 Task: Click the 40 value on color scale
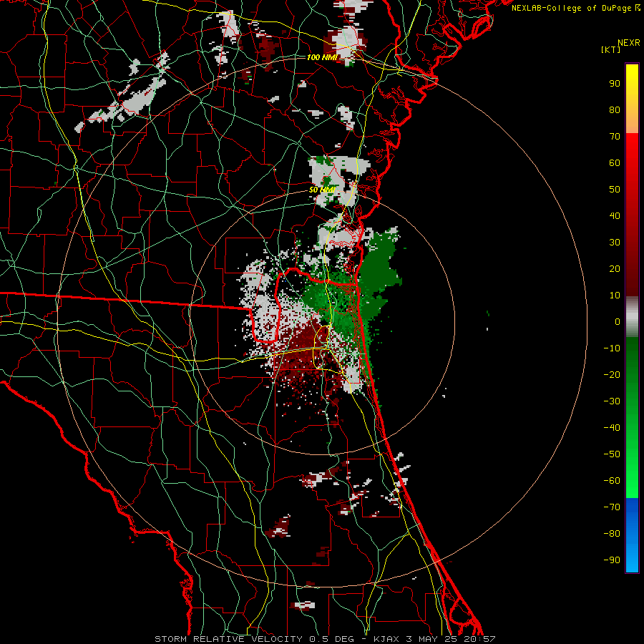pos(615,216)
